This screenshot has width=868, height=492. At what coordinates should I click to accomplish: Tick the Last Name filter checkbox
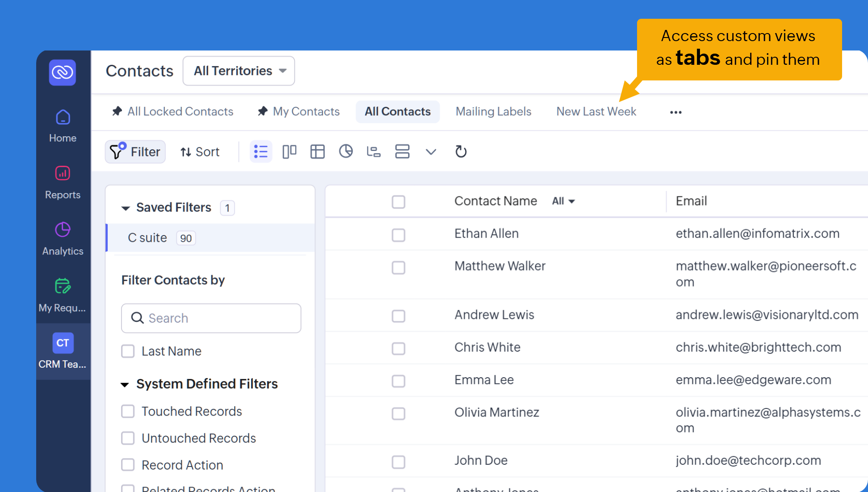[128, 351]
